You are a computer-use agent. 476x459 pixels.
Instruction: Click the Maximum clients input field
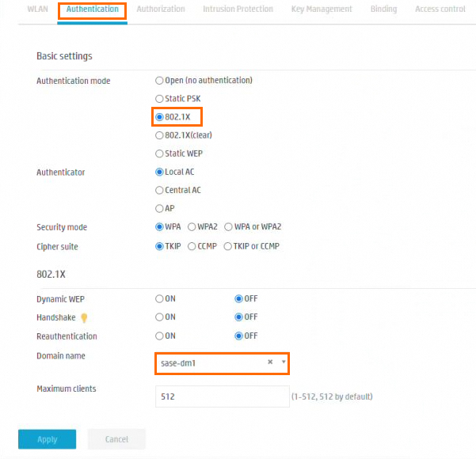(x=223, y=396)
